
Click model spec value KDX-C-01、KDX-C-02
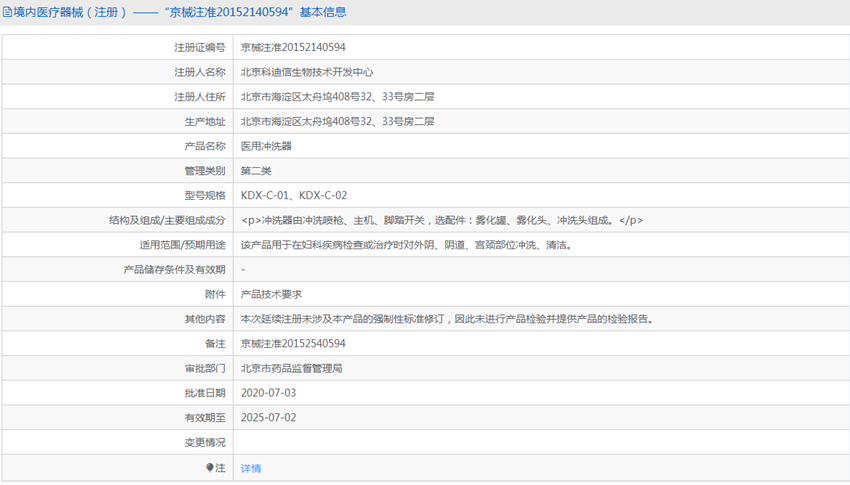[294, 196]
